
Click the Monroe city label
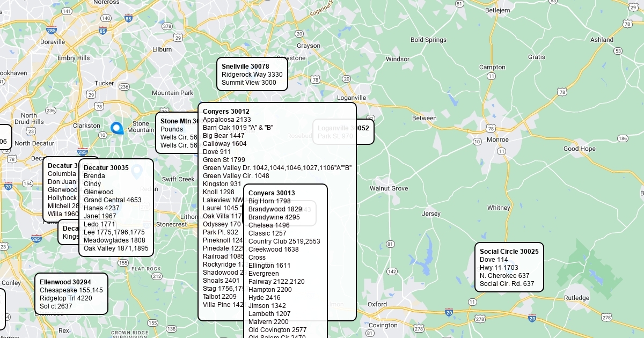point(497,139)
